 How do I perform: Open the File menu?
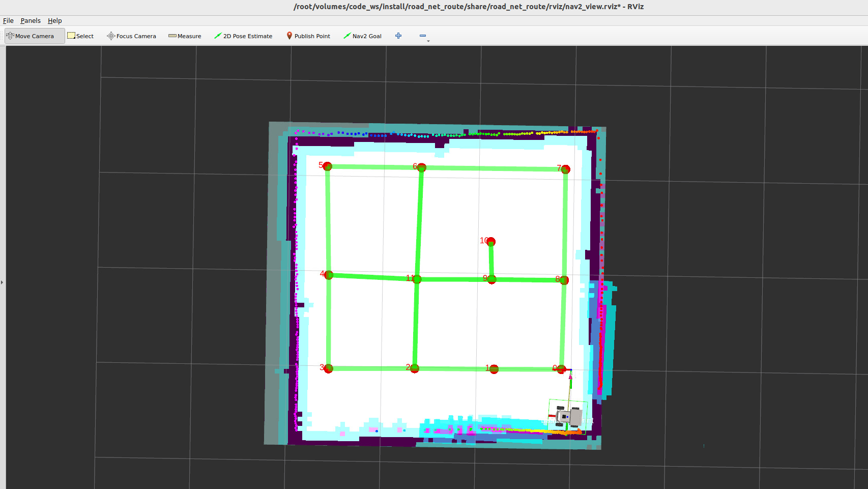point(8,21)
